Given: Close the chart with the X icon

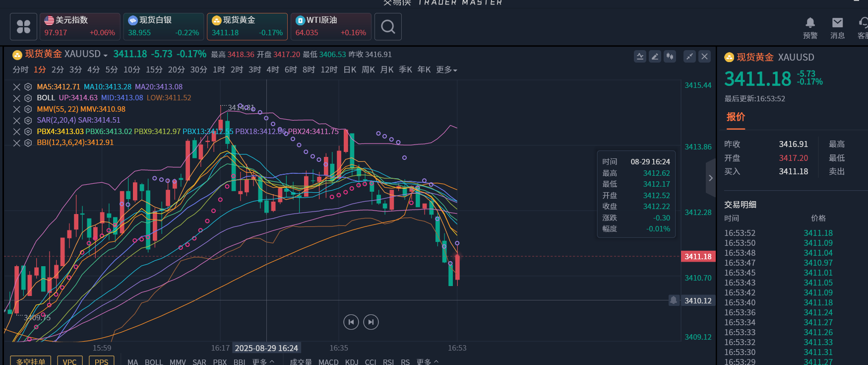Looking at the screenshot, I should [x=704, y=57].
